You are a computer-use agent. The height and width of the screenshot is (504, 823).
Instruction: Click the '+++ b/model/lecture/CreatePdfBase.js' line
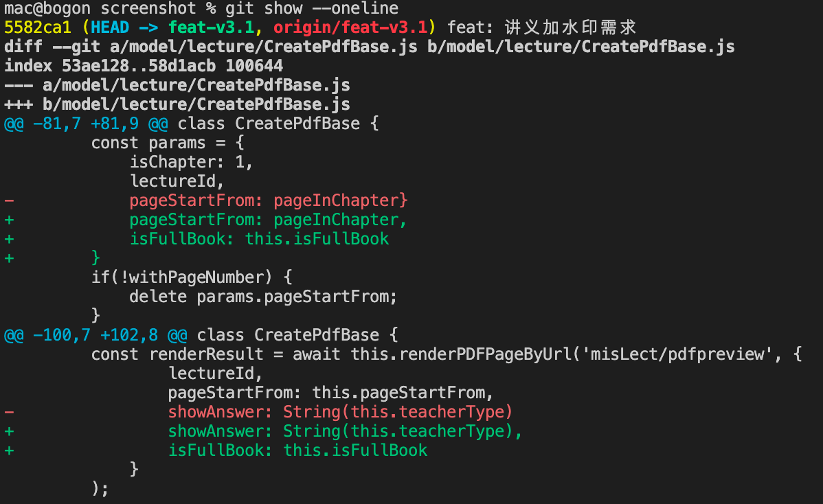[177, 104]
